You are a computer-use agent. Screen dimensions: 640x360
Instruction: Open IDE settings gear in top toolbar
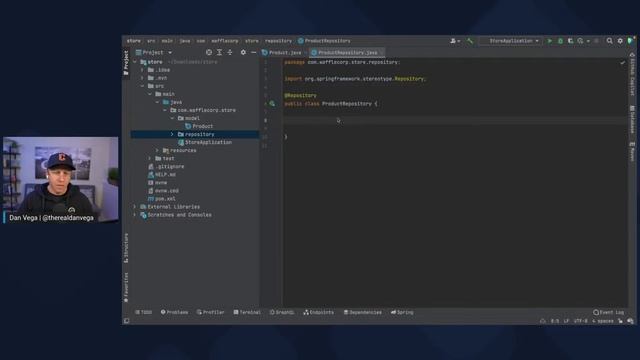620,41
